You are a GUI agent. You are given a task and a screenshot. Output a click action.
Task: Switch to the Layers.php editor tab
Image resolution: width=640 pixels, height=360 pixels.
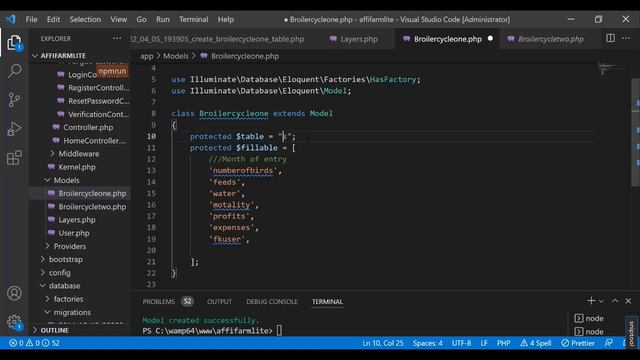[353, 39]
